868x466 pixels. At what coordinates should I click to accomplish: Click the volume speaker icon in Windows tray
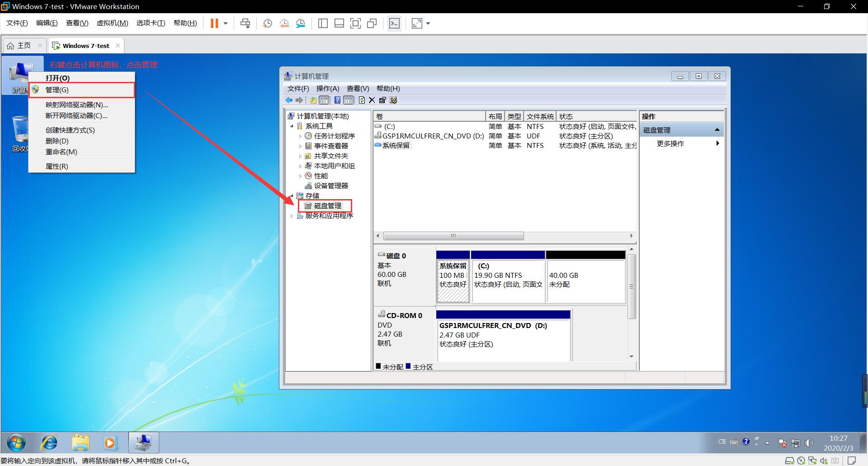tap(809, 443)
